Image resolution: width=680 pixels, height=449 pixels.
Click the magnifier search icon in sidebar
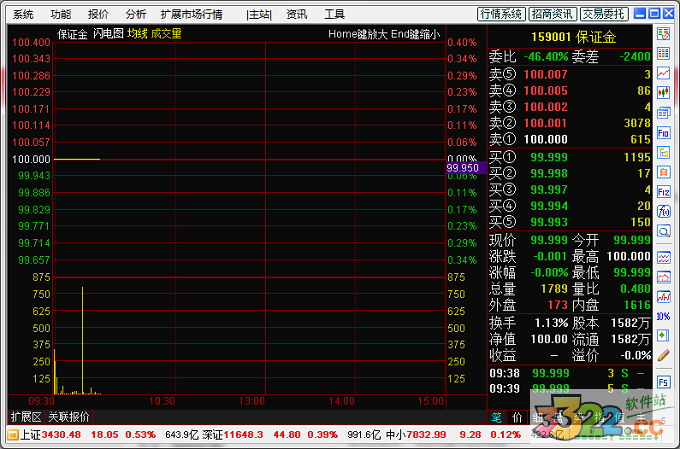point(664,231)
